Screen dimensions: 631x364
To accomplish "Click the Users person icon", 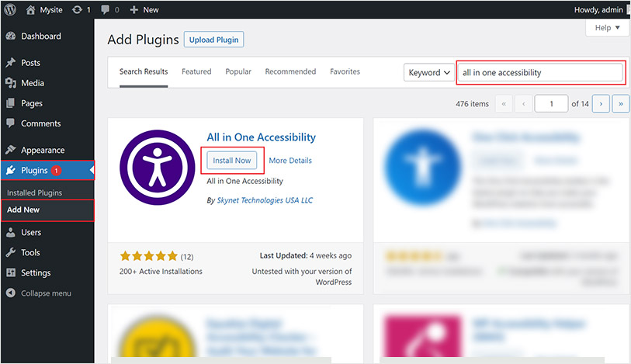I will [11, 232].
